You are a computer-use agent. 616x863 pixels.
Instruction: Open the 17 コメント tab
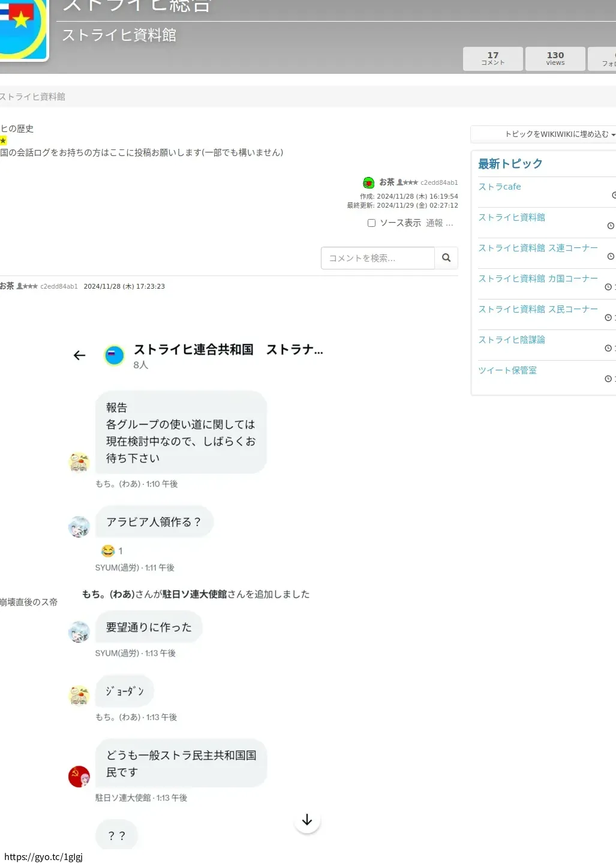(492, 58)
